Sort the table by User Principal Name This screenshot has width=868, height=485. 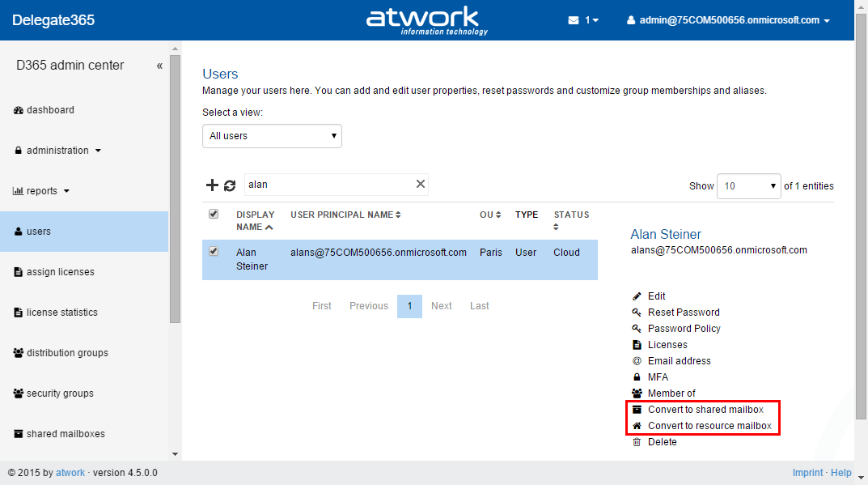[x=345, y=215]
